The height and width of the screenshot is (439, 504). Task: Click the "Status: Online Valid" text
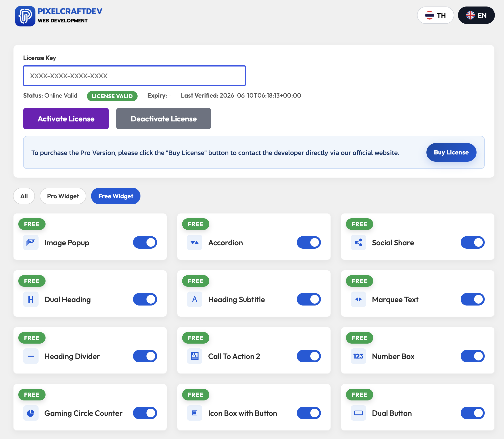pos(50,96)
